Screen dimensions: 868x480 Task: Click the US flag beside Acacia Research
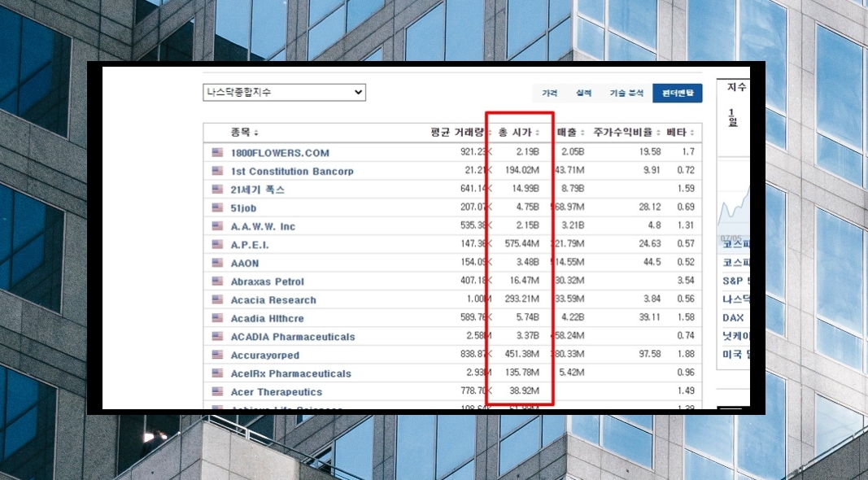point(217,299)
